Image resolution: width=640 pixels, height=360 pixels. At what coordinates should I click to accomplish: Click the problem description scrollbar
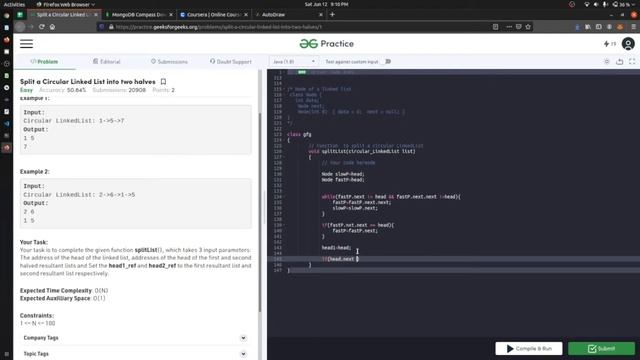[260, 212]
